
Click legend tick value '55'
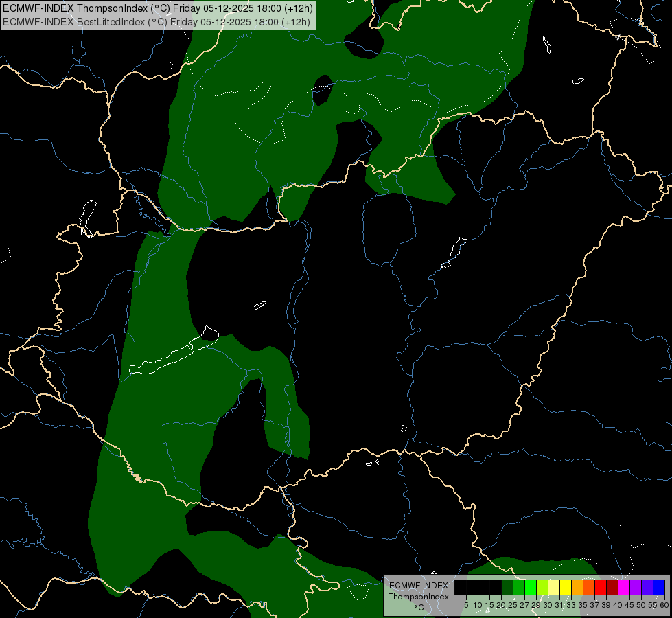pos(653,605)
